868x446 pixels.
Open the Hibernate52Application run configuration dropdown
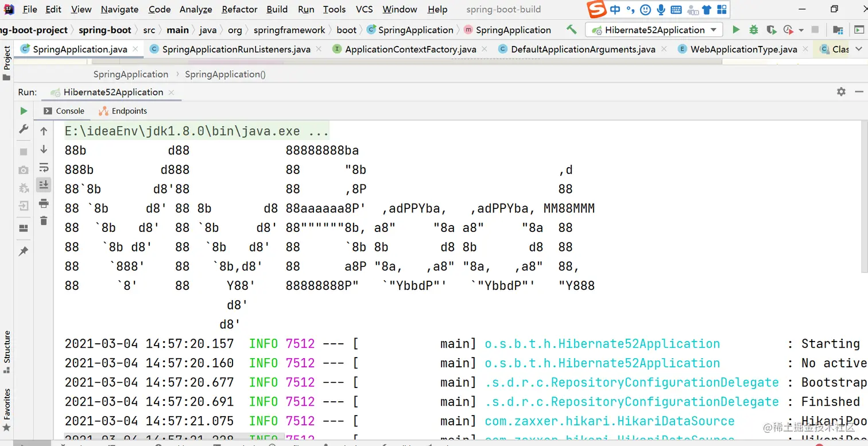(654, 30)
